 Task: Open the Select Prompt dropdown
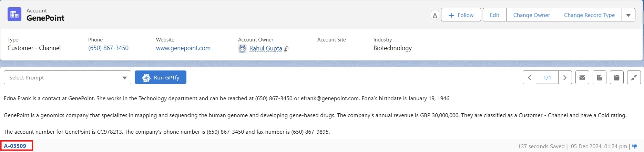coord(68,78)
